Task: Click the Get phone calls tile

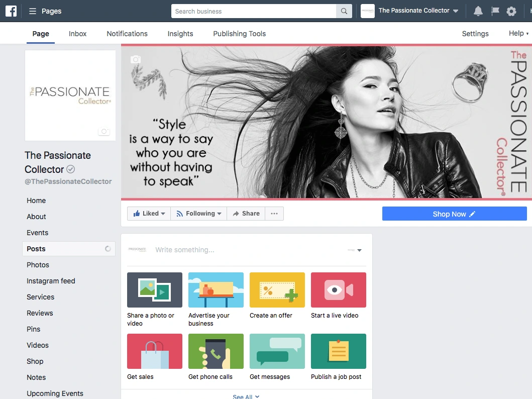Action: tap(216, 351)
